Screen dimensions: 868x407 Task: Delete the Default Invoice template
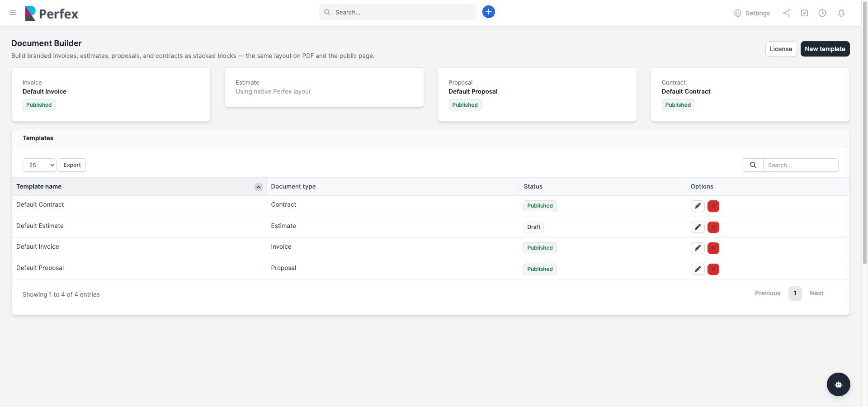point(713,248)
